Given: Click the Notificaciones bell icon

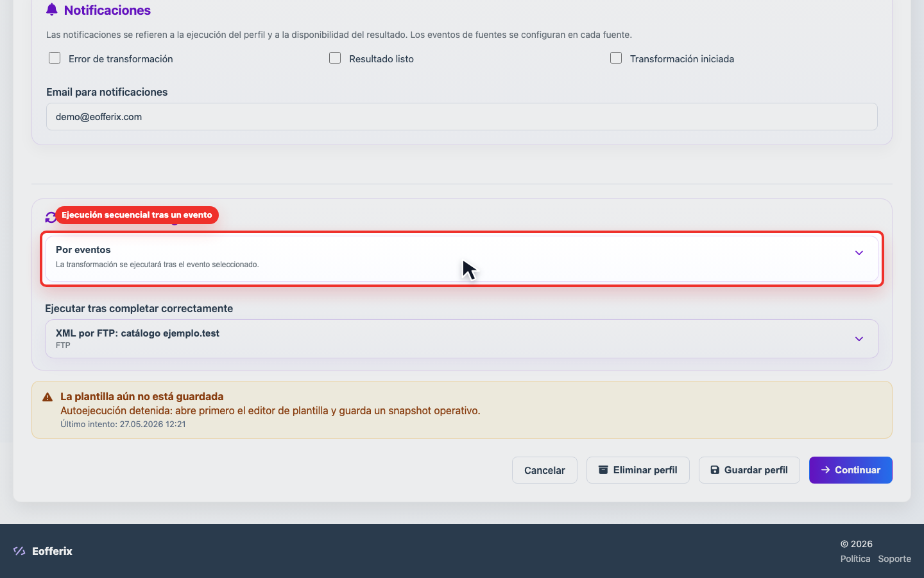Looking at the screenshot, I should click(x=52, y=10).
